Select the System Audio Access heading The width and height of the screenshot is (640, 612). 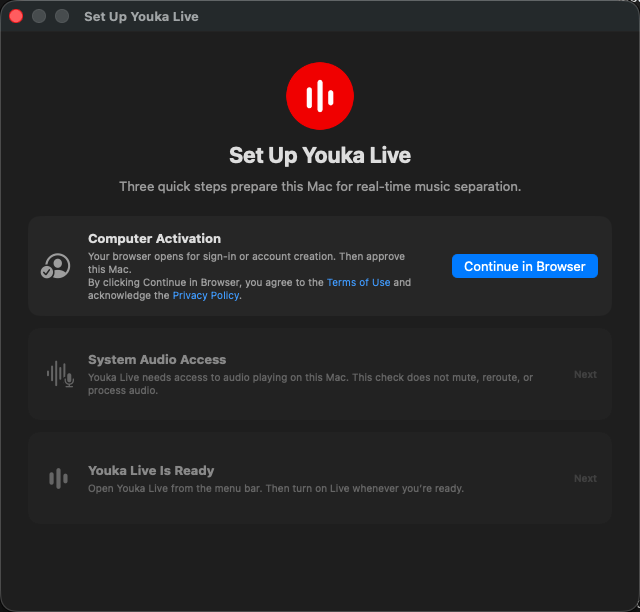click(157, 360)
